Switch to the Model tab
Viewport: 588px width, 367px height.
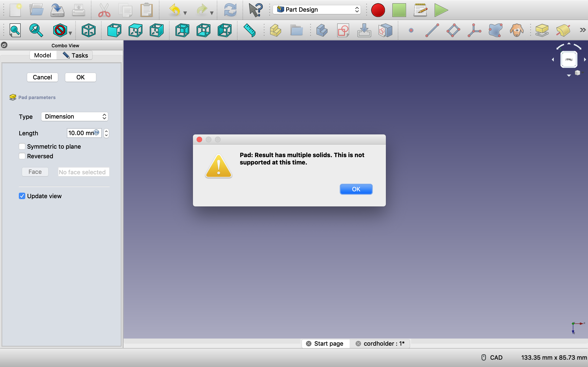point(42,55)
